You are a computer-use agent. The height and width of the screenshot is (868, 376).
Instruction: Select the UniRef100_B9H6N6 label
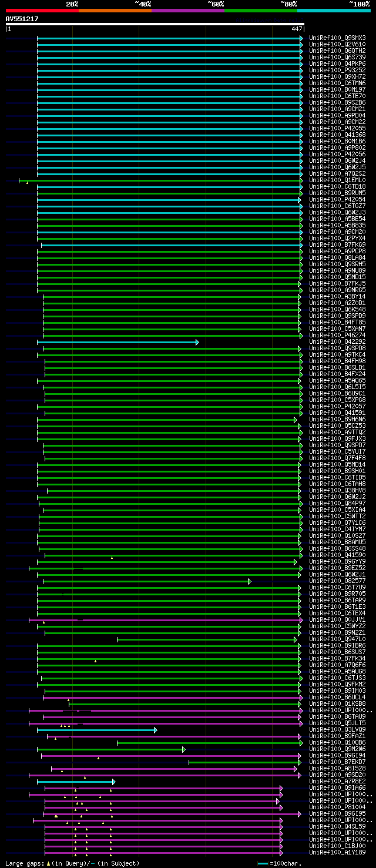[337, 419]
